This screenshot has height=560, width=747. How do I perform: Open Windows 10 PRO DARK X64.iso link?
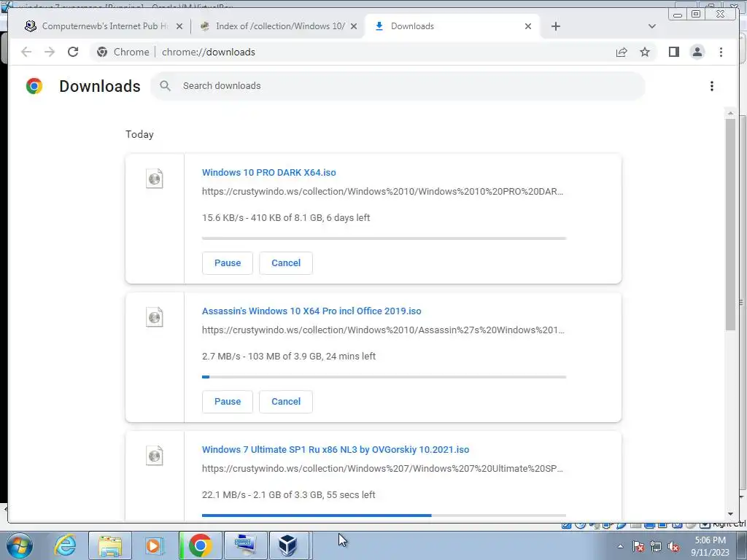[268, 172]
